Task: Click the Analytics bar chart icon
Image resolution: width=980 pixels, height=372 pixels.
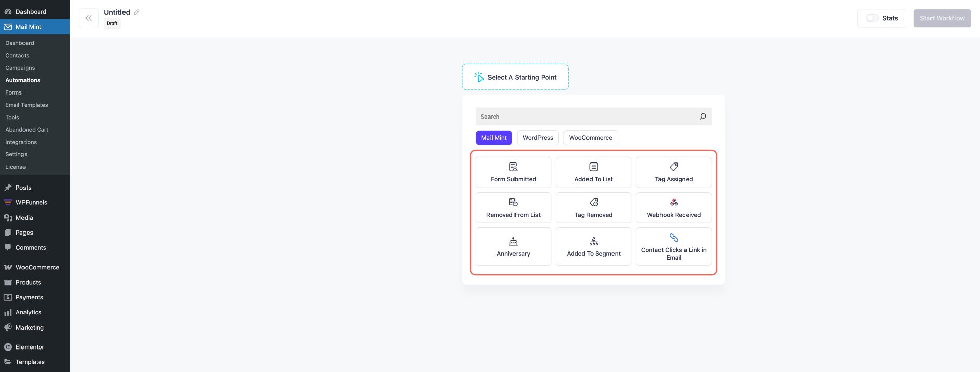Action: pyautogui.click(x=8, y=312)
